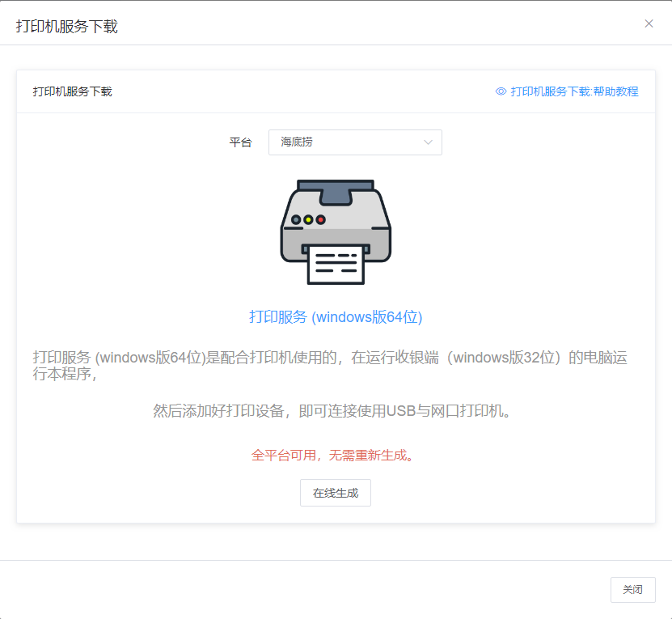Click the 平台 field label
Screen dimensions: 672x619
point(240,142)
